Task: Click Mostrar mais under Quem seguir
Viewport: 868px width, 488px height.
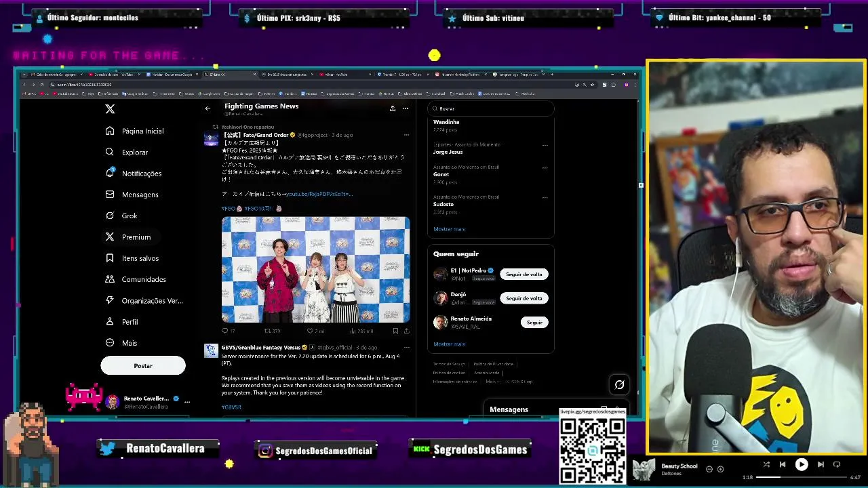Action: [449, 344]
